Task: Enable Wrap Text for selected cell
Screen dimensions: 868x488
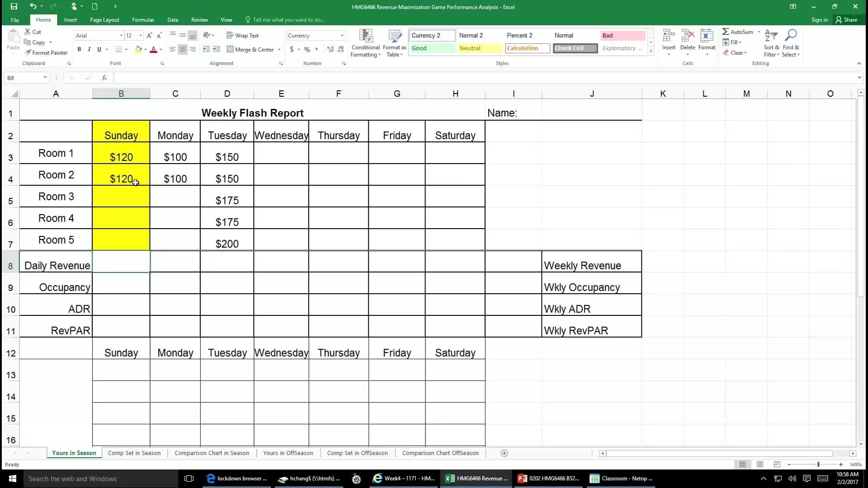Action: [x=243, y=35]
